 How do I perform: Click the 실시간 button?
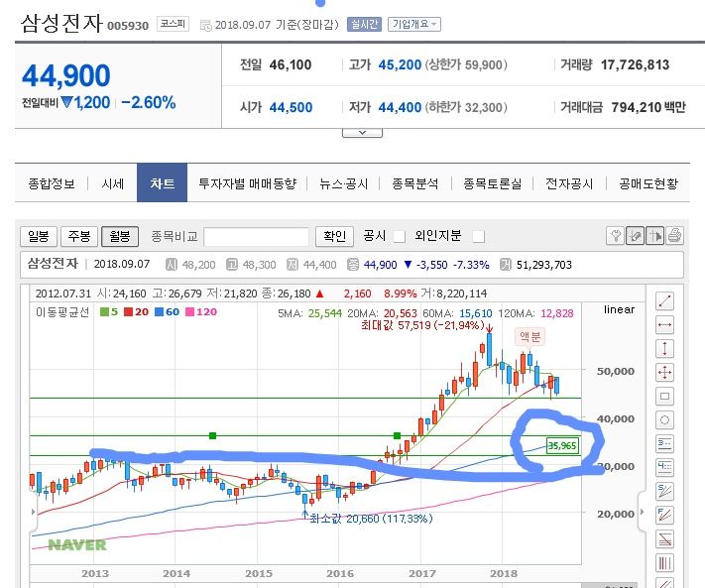[x=364, y=24]
